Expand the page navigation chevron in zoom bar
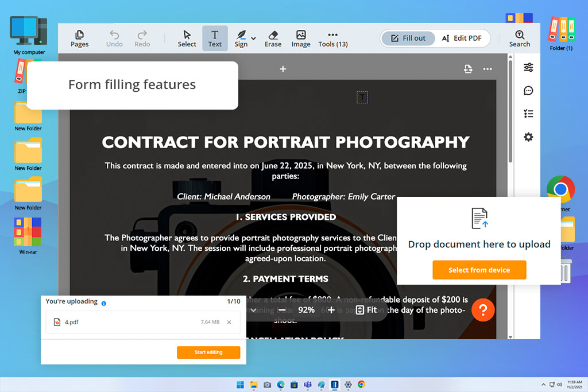This screenshot has width=588, height=392. coord(253,310)
